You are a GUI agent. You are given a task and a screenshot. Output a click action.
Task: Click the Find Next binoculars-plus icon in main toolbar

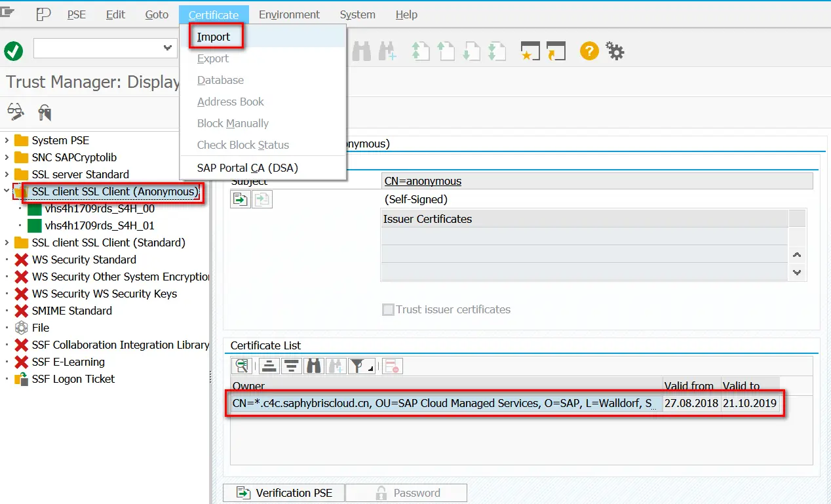(388, 51)
